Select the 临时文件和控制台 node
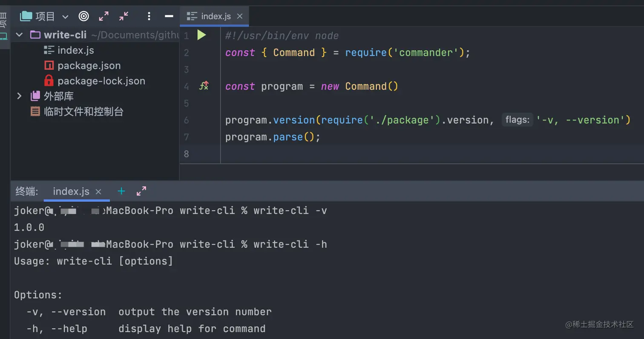Viewport: 644px width, 339px height. [77, 111]
